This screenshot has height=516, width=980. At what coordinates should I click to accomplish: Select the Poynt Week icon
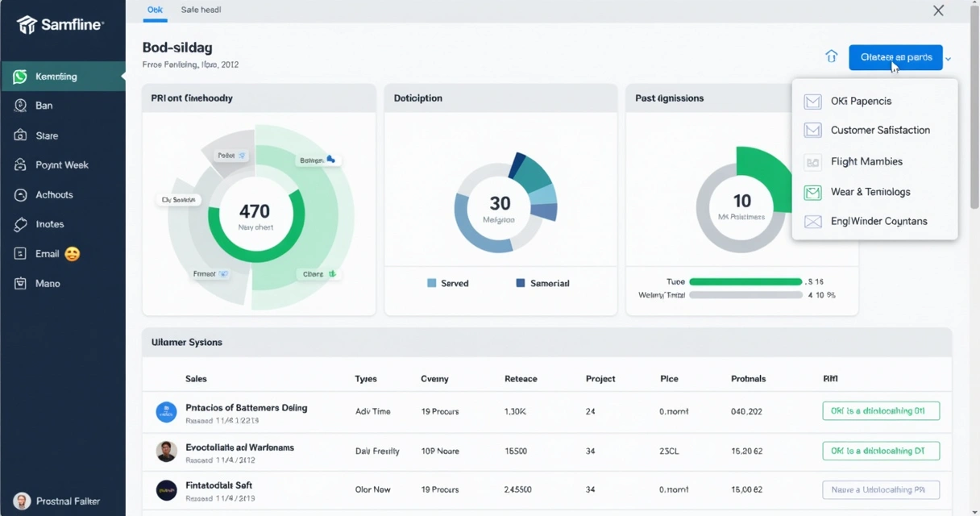[x=19, y=164]
